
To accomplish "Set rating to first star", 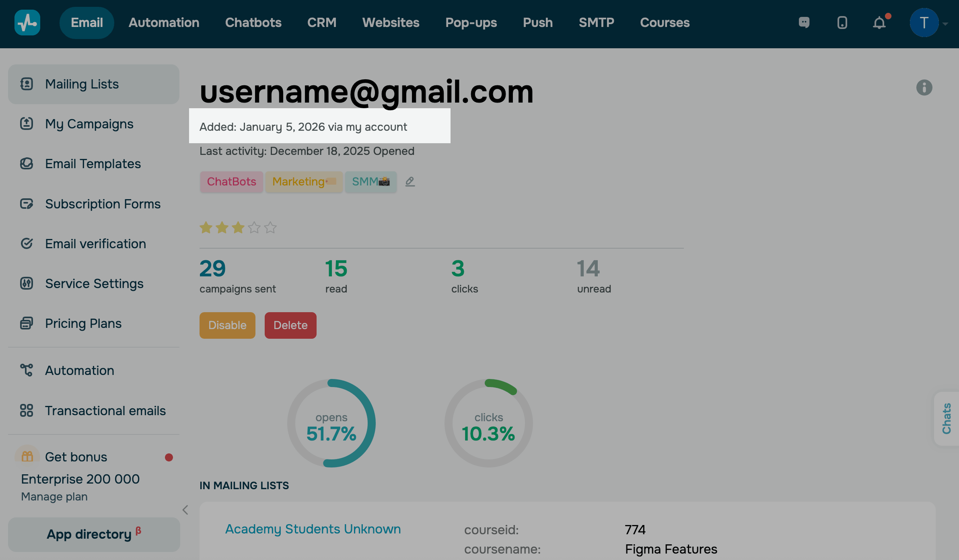I will tap(206, 228).
